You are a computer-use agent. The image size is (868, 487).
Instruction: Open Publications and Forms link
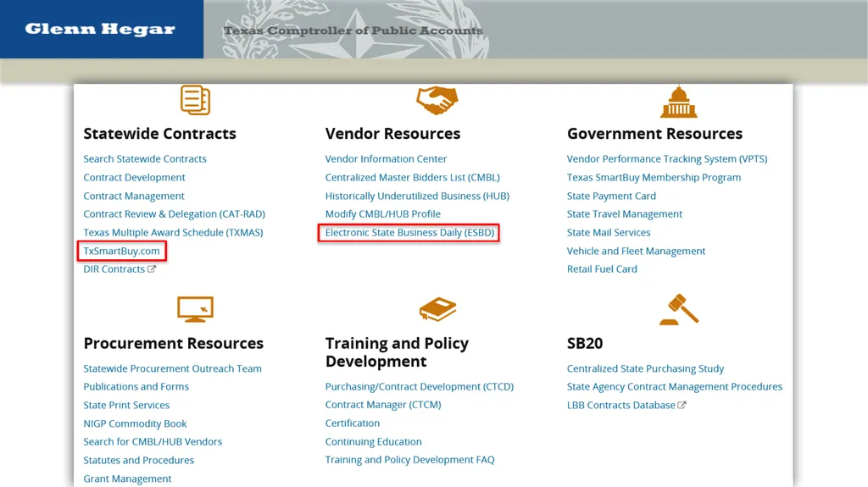136,387
